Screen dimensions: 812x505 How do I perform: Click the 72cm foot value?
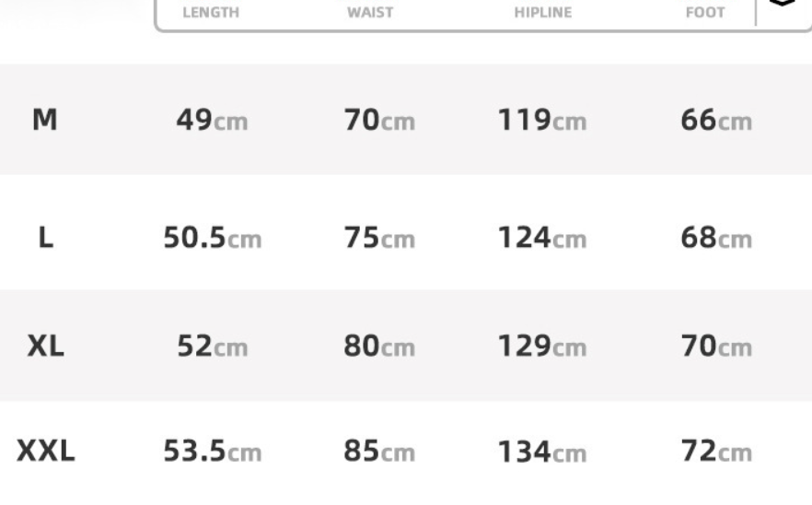coord(716,451)
